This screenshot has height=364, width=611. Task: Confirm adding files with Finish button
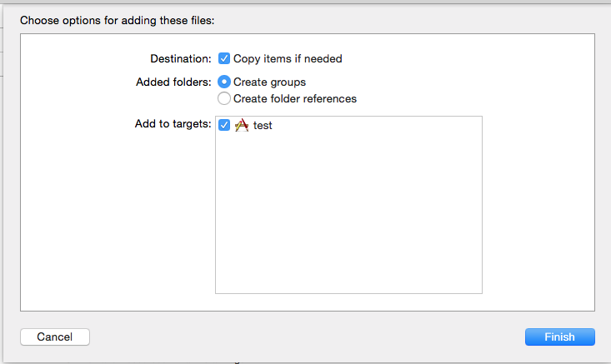pyautogui.click(x=560, y=337)
